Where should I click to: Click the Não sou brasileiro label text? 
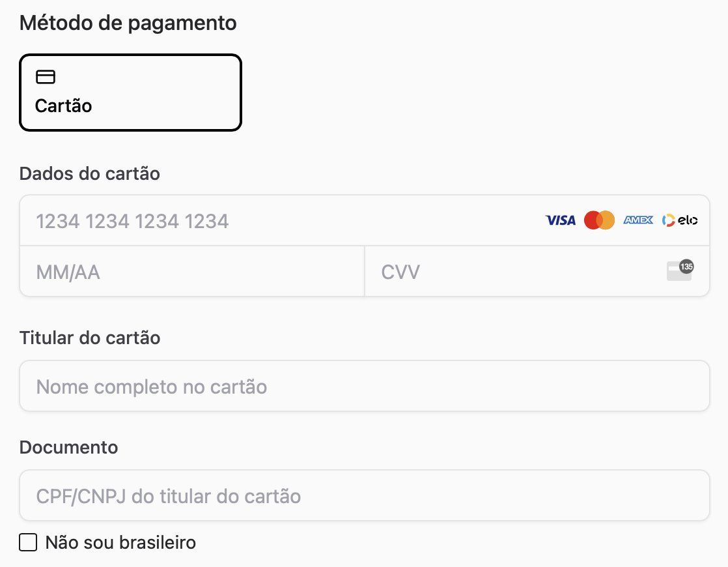point(120,542)
